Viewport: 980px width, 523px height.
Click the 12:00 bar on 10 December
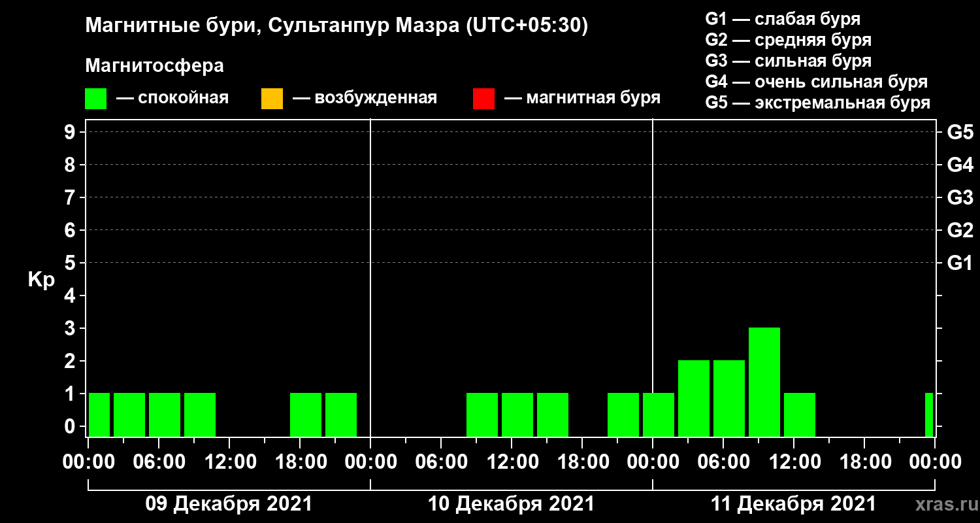tap(517, 414)
